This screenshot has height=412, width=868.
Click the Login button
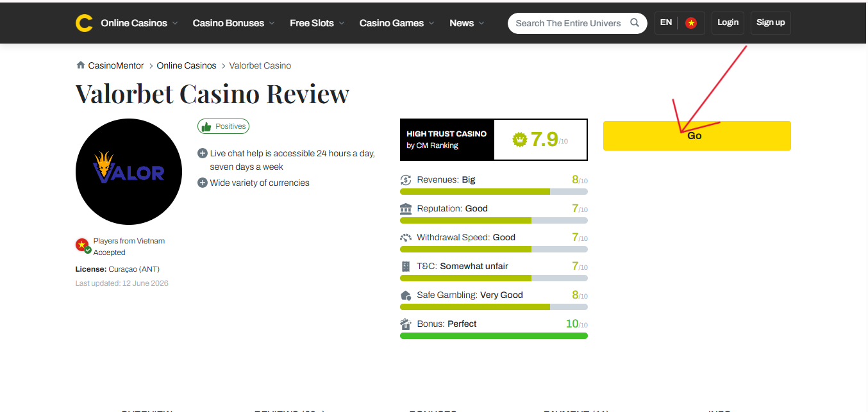pos(728,22)
